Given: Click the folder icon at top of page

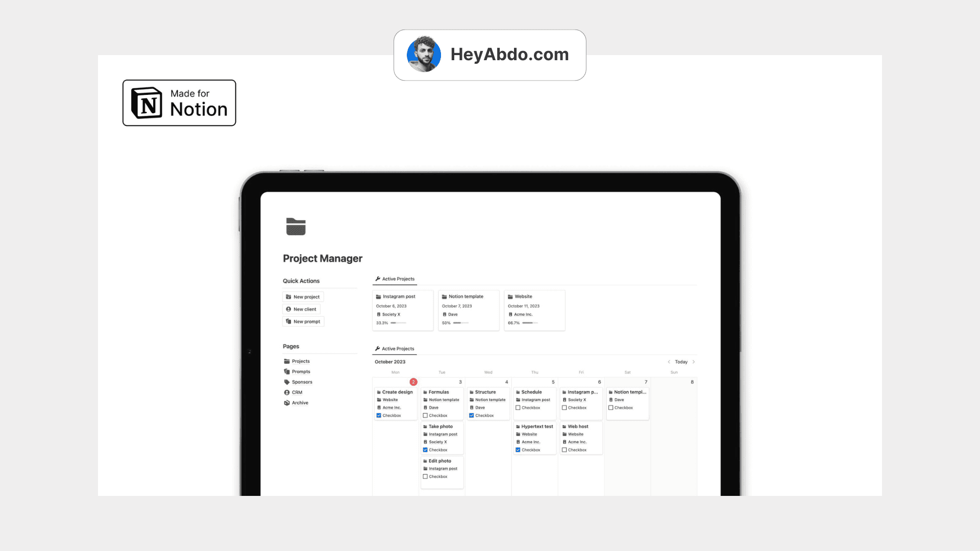Looking at the screenshot, I should pyautogui.click(x=295, y=226).
